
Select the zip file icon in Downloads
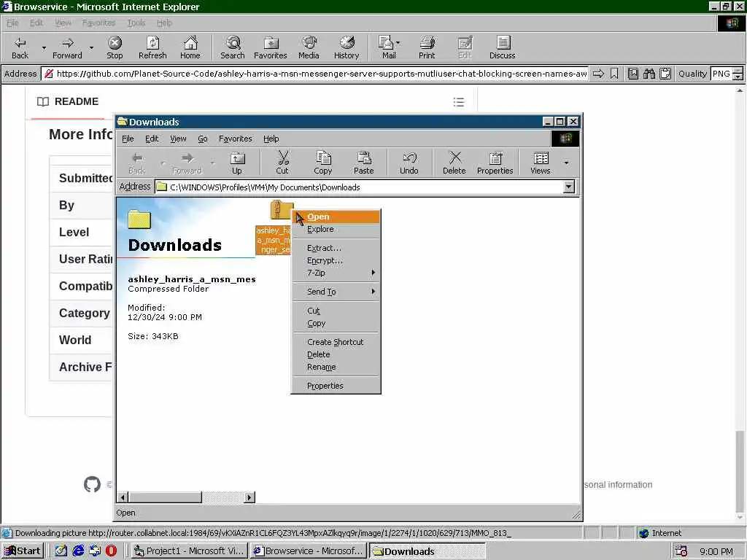pos(282,209)
